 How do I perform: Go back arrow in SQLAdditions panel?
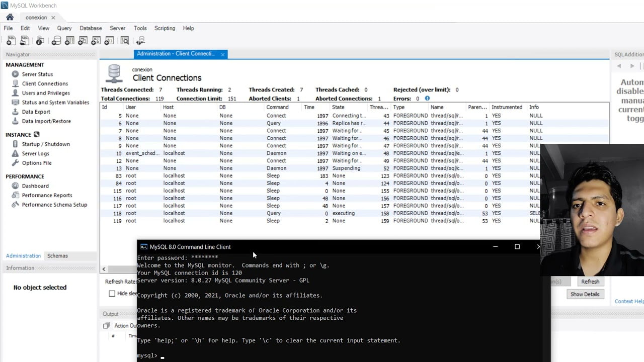[619, 66]
